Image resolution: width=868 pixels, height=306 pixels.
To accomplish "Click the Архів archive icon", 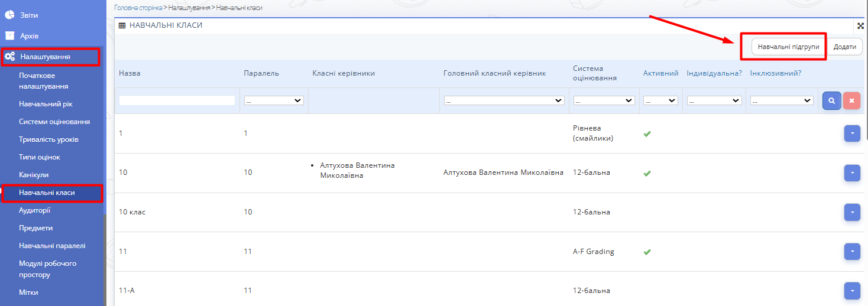I will 10,35.
